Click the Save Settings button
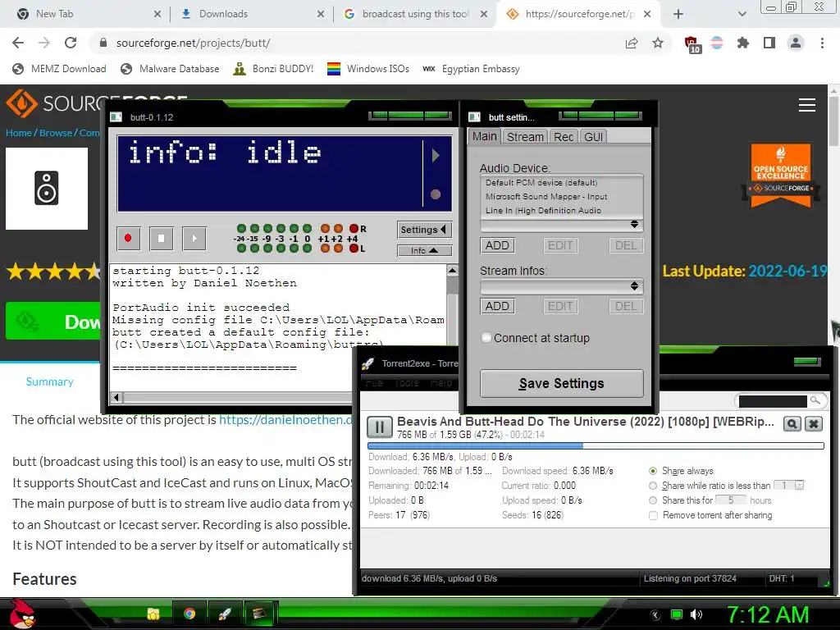The image size is (840, 630). (x=561, y=384)
